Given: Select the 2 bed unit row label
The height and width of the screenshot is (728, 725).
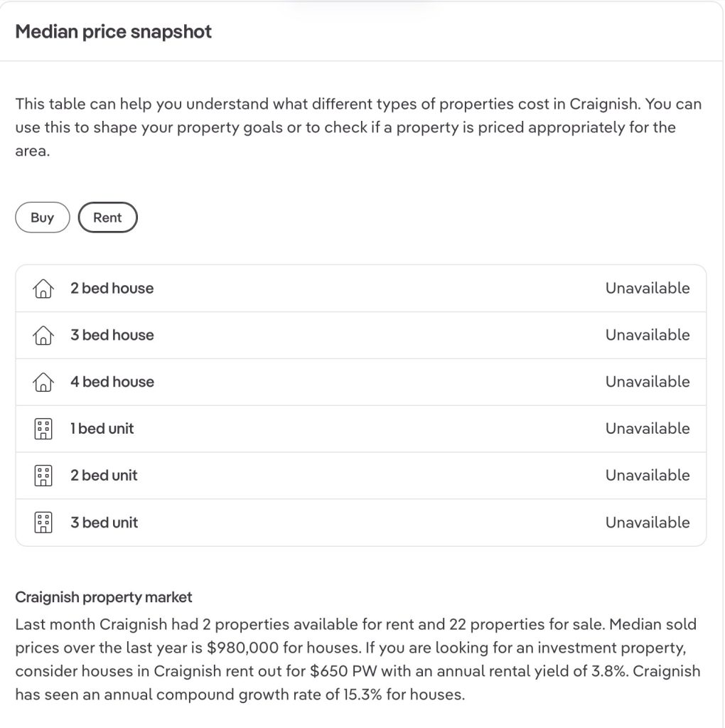Looking at the screenshot, I should click(104, 476).
